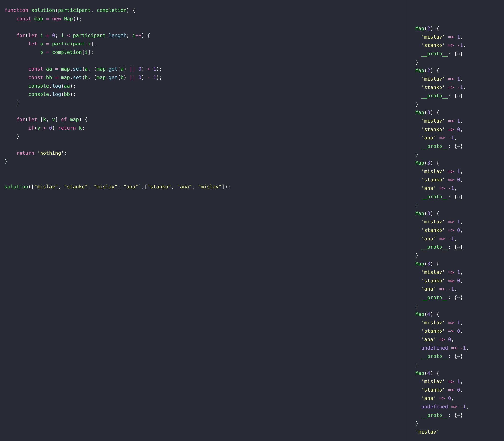504x441 pixels.
Task: Click 'ana' => -1 in the first Map(3)
Action: 439,138
